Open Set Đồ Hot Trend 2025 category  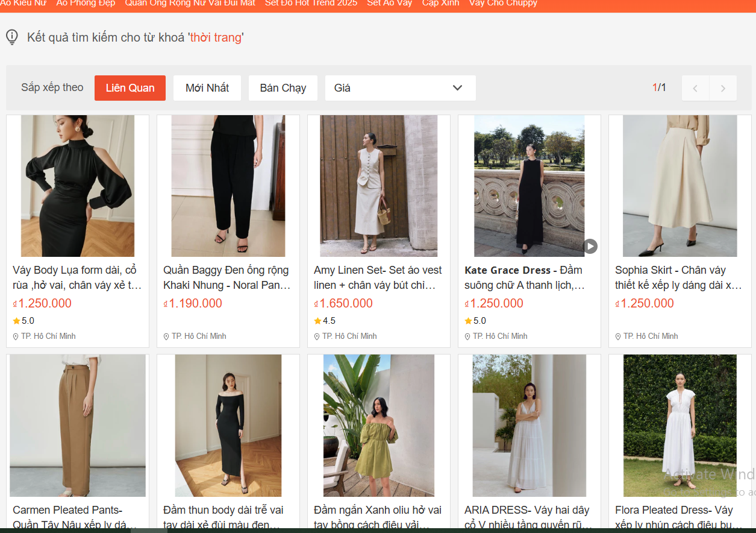click(x=311, y=3)
